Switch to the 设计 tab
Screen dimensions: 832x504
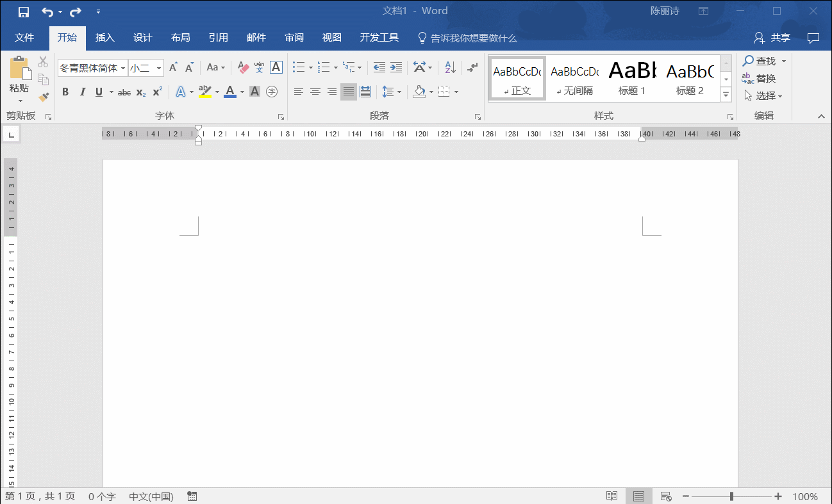(143, 38)
